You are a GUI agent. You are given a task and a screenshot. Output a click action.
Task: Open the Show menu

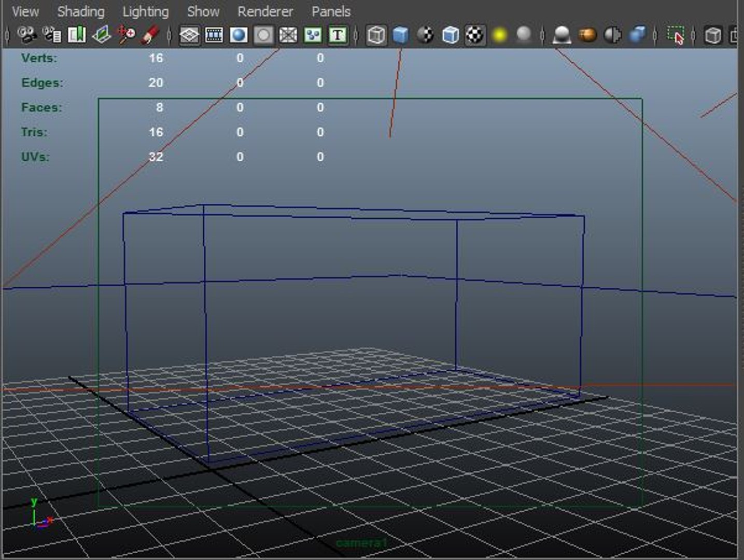(x=203, y=11)
